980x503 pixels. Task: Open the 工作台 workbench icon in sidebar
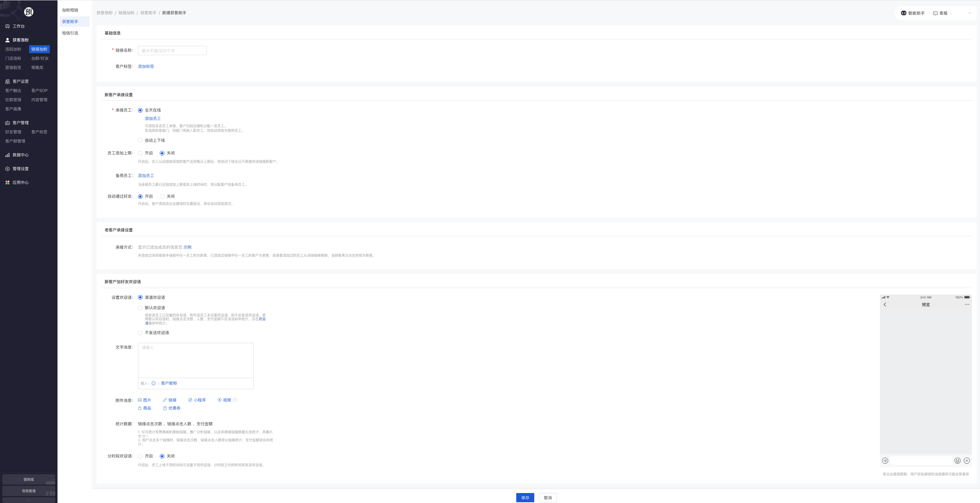[7, 26]
